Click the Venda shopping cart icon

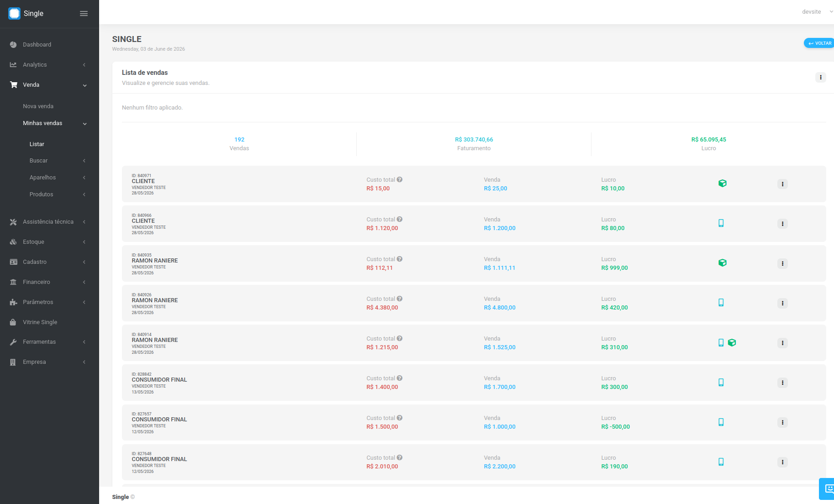(14, 85)
